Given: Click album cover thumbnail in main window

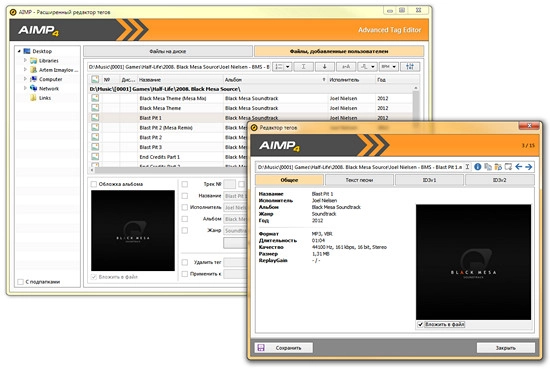Looking at the screenshot, I should coord(133,230).
